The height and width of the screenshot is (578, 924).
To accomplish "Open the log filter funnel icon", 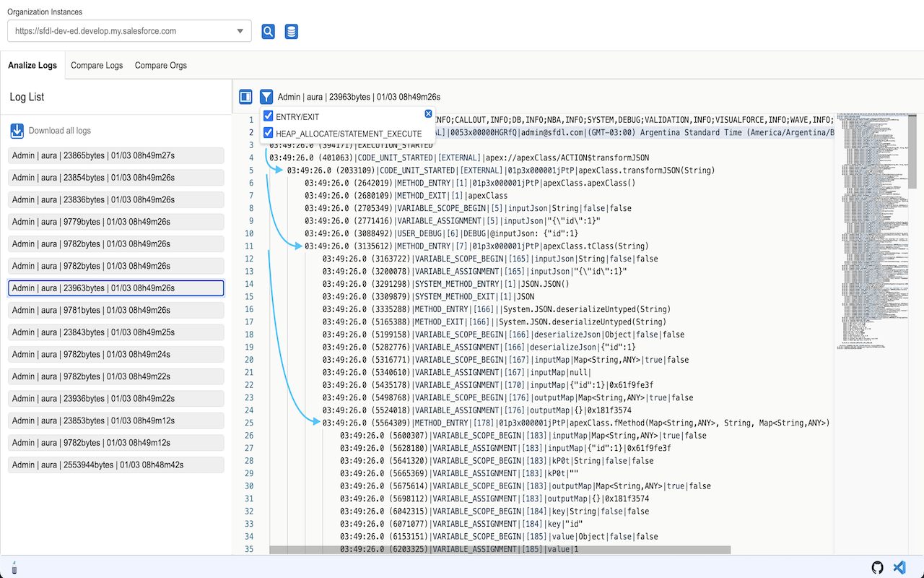I will [x=266, y=96].
